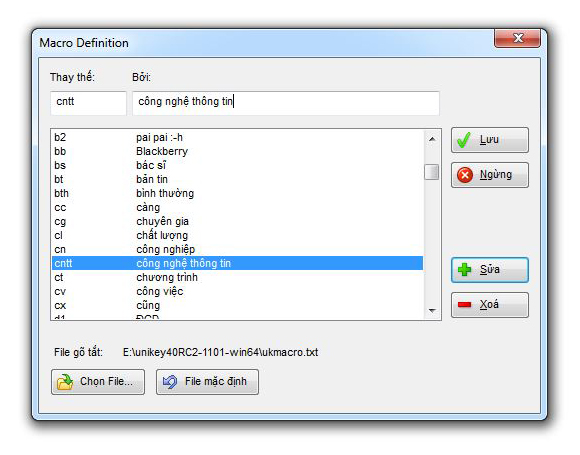The height and width of the screenshot is (455, 580).
Task: Click the expansion text 'càng'
Action: pyautogui.click(x=148, y=208)
